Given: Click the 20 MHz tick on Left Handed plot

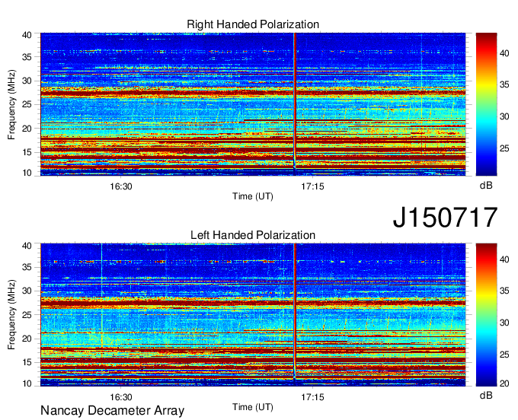Looking at the screenshot, I should pos(27,339).
